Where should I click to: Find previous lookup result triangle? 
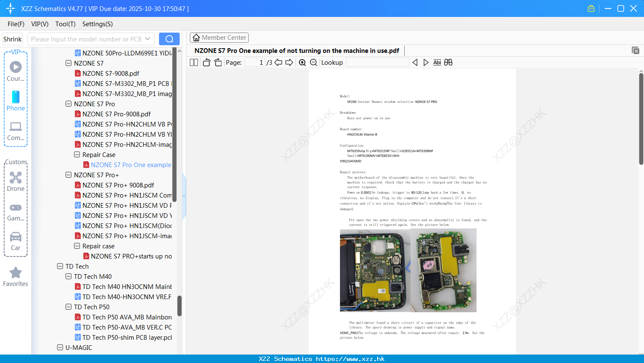[x=415, y=62]
